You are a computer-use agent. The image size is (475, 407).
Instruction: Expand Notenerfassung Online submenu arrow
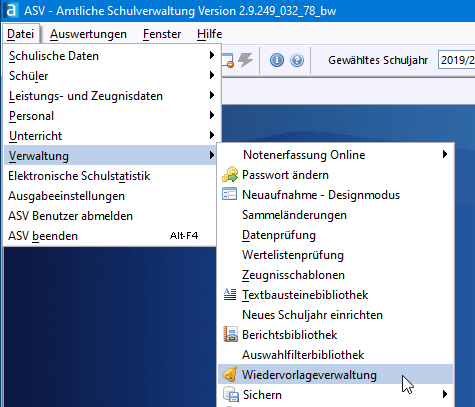click(445, 154)
